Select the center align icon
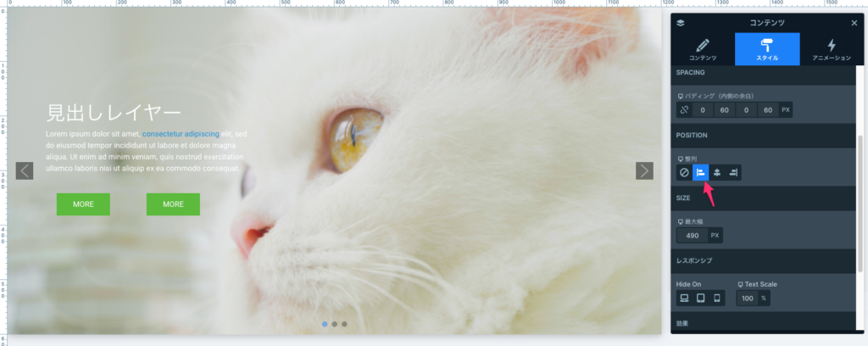Viewport: 868px width, 346px height. tap(717, 172)
